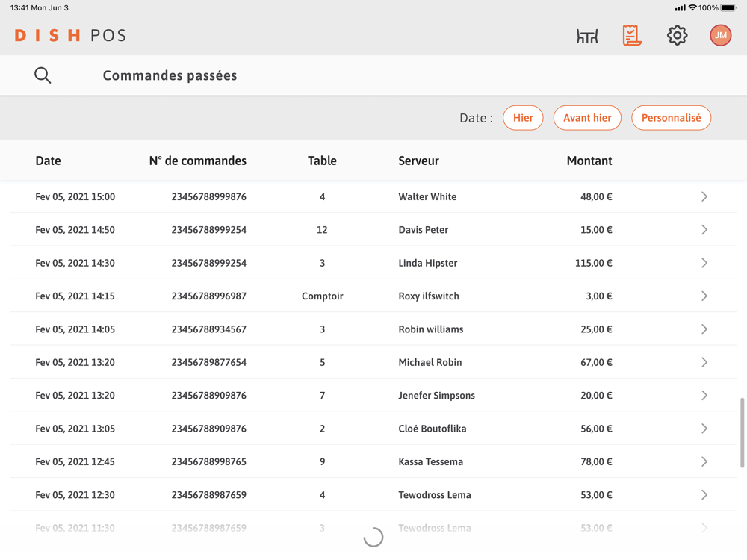Select the Comptoir order by Roxy ilfswitch
This screenshot has width=747, height=560.
[x=322, y=296]
